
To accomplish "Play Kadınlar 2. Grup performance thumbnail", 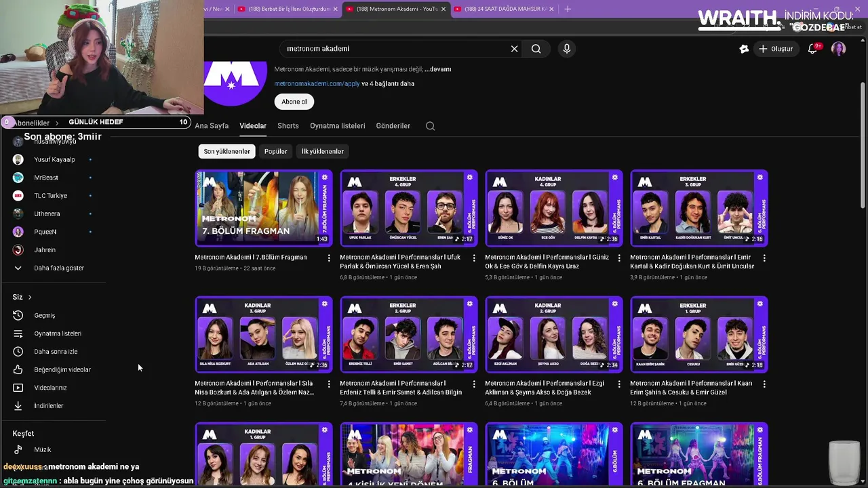I will (554, 334).
